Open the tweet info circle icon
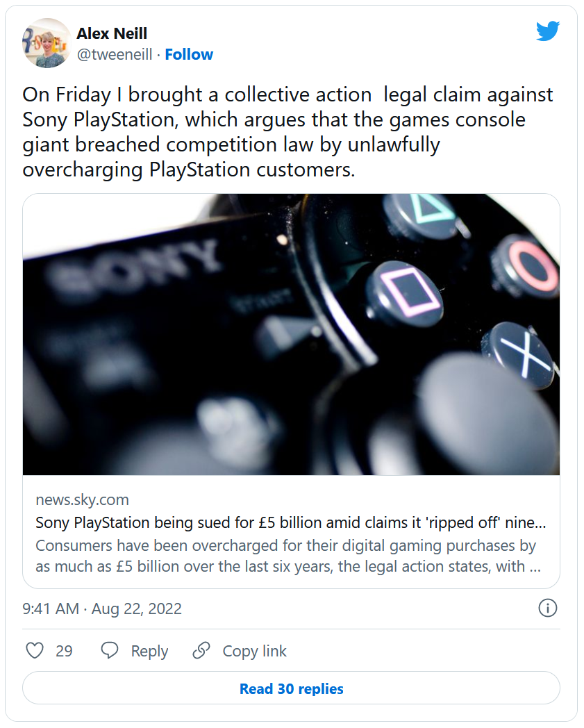 pyautogui.click(x=547, y=609)
